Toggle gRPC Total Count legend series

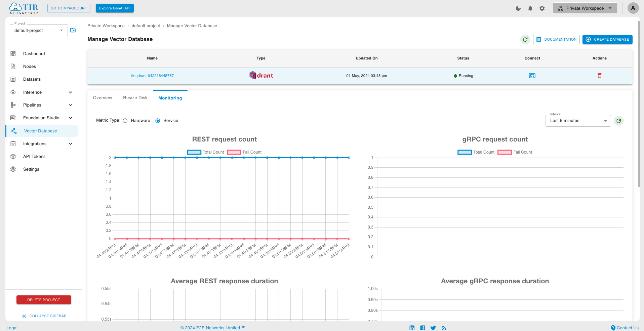click(476, 152)
